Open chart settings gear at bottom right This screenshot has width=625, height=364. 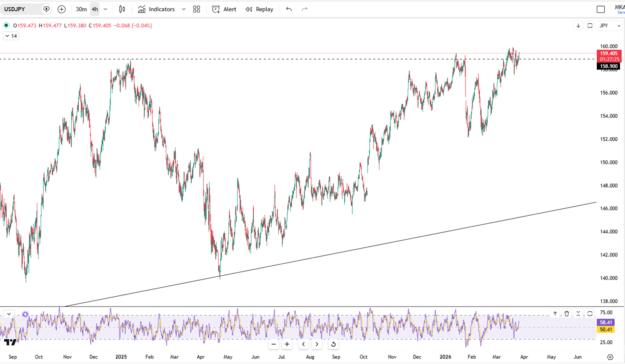coord(610,357)
